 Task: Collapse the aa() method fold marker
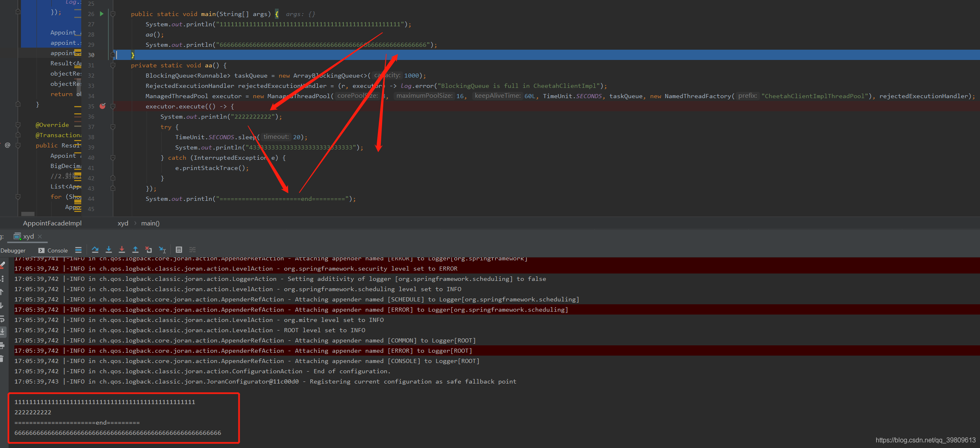pyautogui.click(x=113, y=65)
